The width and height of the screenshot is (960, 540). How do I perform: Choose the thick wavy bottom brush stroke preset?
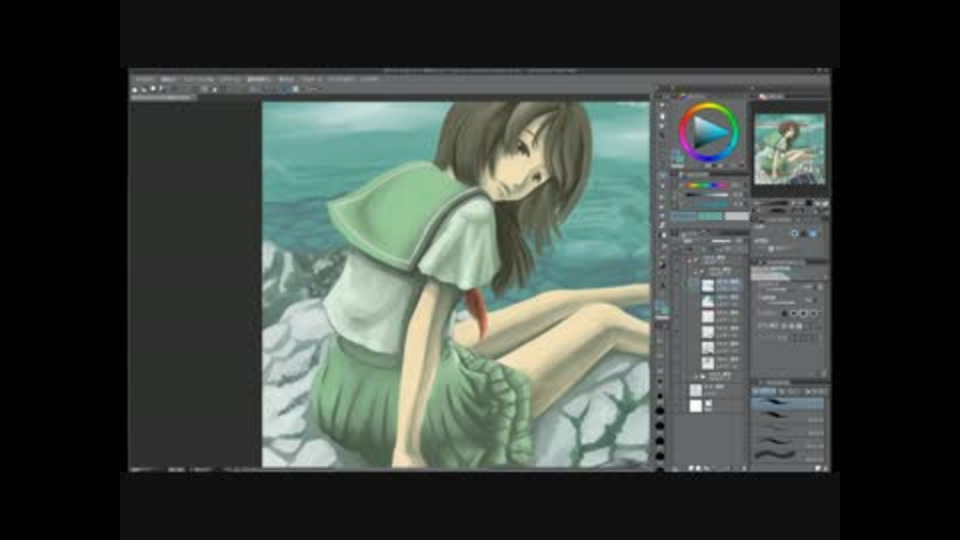click(787, 455)
